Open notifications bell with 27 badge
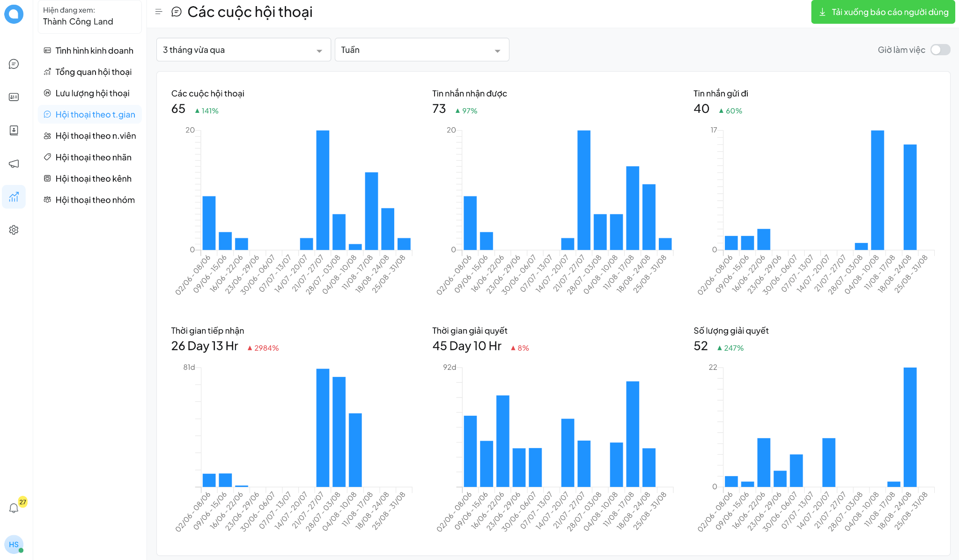The width and height of the screenshot is (959, 560). (14, 508)
